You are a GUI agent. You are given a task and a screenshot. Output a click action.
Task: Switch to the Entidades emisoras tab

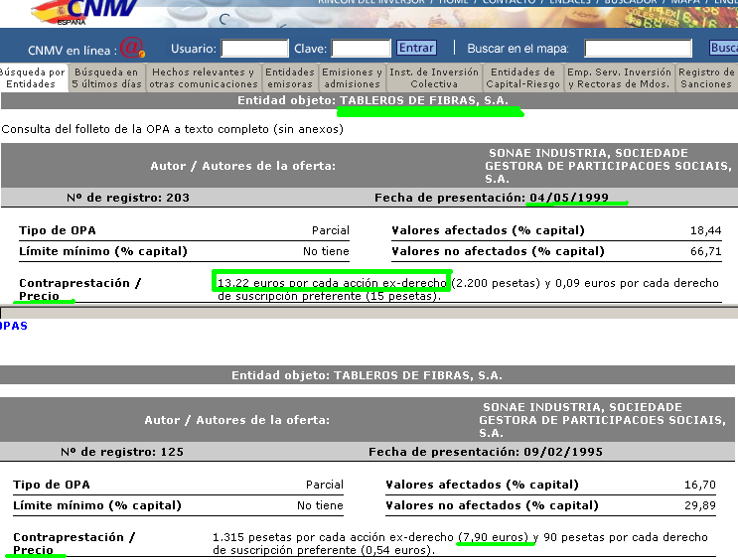coord(290,77)
